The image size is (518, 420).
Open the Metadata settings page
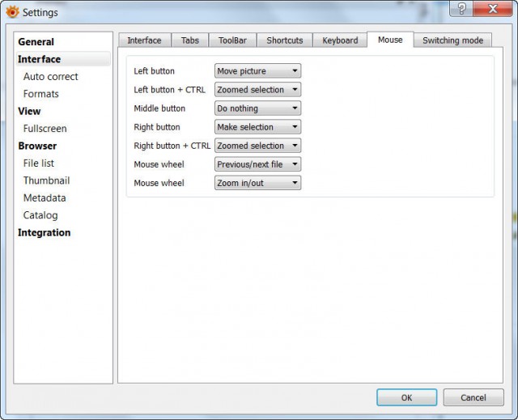coord(45,197)
